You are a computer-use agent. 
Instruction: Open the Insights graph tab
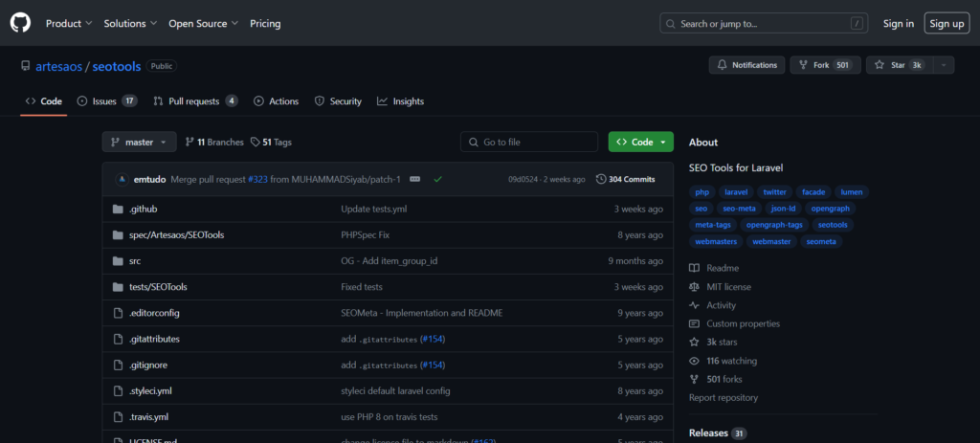400,101
